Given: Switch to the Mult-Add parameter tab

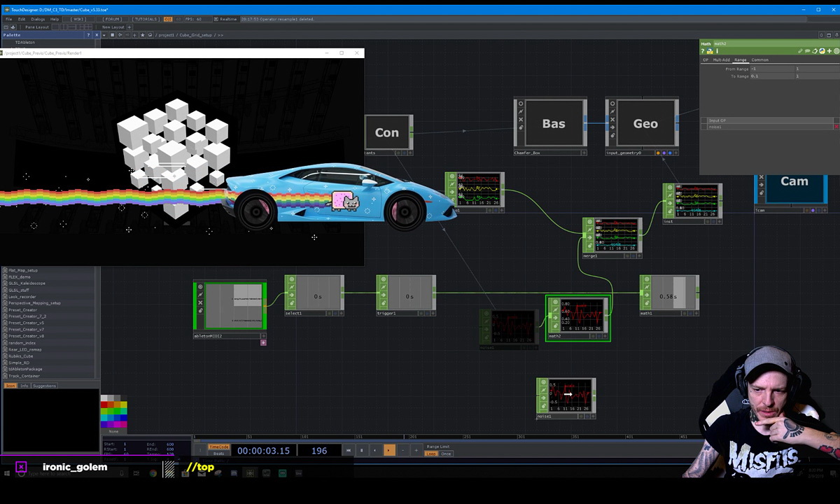Looking at the screenshot, I should pos(721,59).
